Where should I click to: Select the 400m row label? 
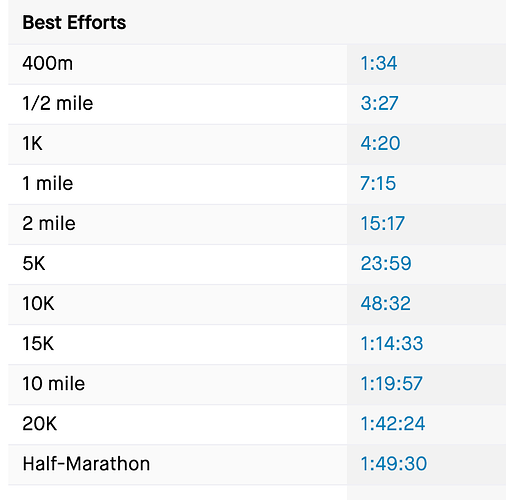[x=47, y=63]
